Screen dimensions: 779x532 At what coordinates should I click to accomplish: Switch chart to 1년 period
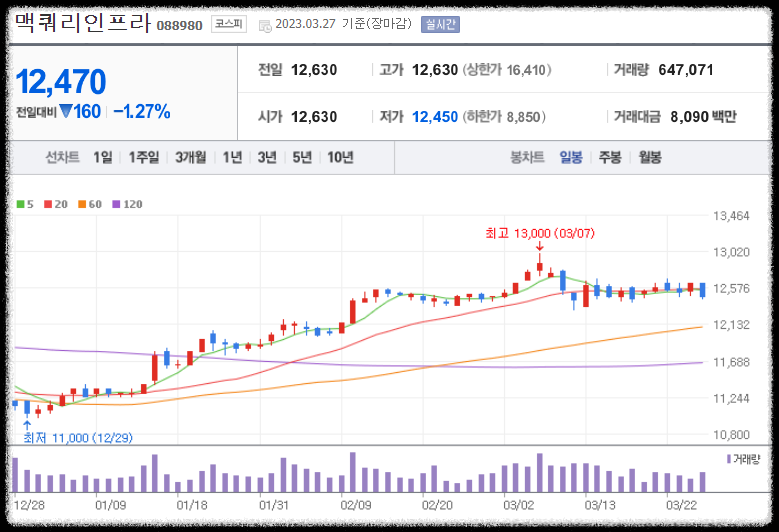pos(233,157)
